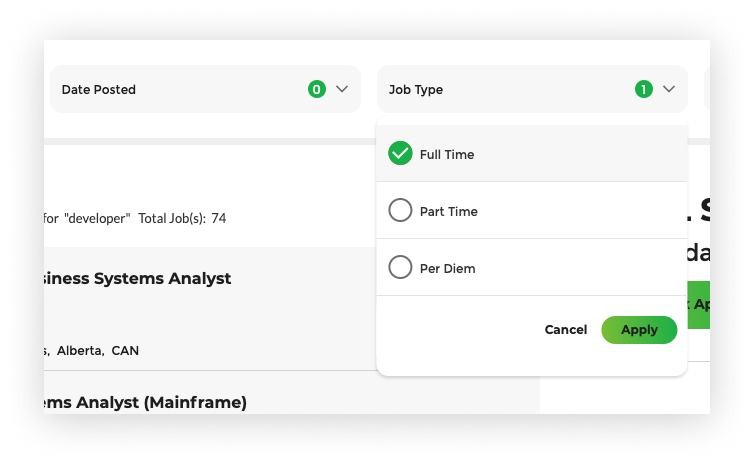Click the green 0 badge on Date Posted
Viewport: 754px width, 462px height.
click(x=317, y=89)
